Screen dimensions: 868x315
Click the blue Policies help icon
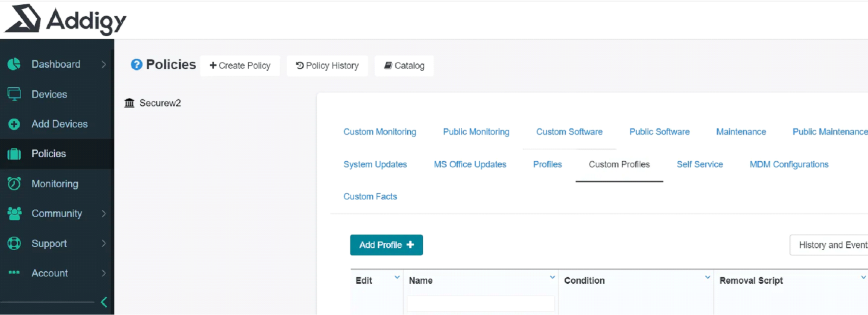point(136,65)
